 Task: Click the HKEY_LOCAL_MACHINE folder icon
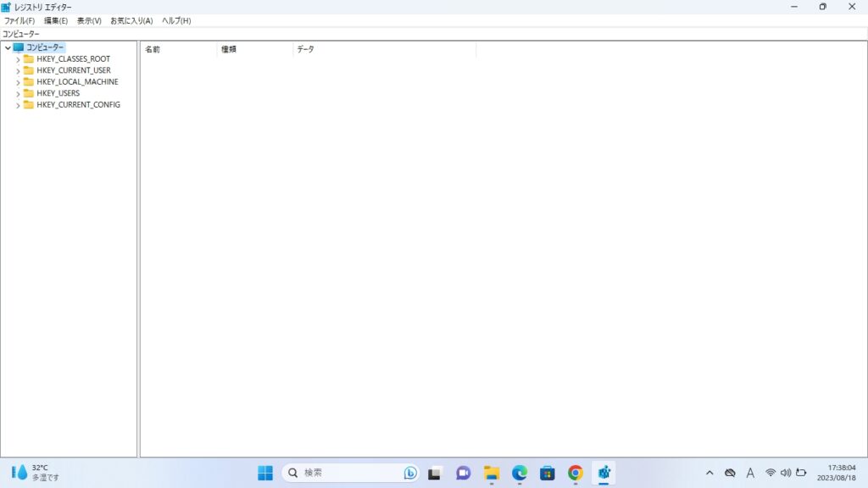29,82
